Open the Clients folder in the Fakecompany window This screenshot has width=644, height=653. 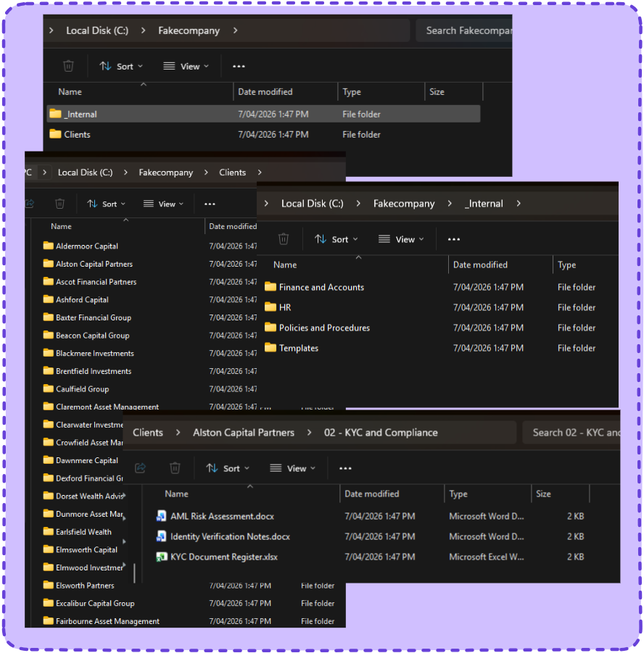pyautogui.click(x=77, y=135)
